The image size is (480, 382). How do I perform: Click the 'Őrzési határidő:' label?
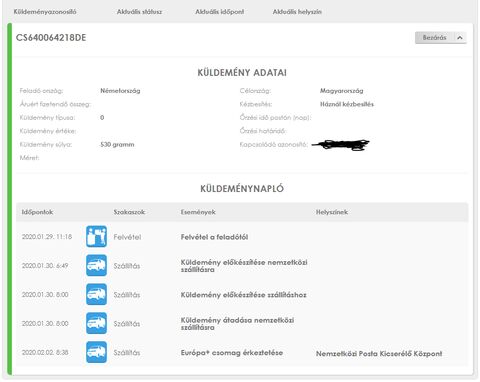(x=263, y=131)
